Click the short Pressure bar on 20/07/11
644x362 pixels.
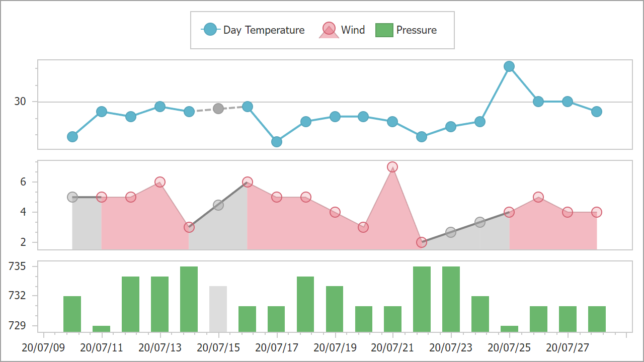pos(101,329)
